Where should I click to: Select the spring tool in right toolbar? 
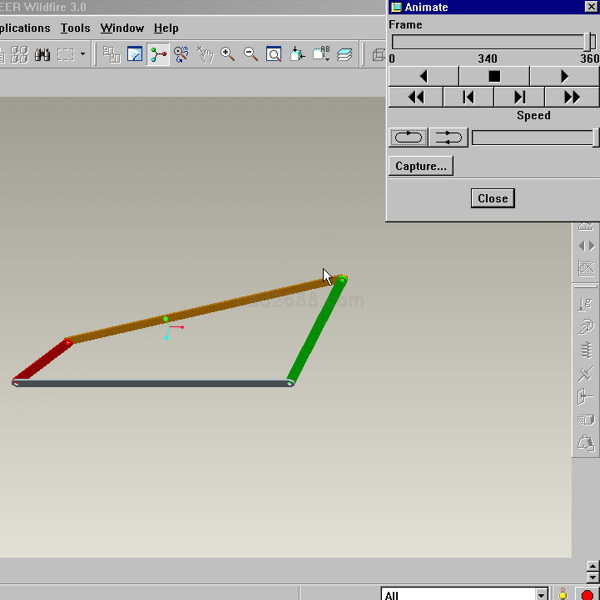[x=586, y=350]
